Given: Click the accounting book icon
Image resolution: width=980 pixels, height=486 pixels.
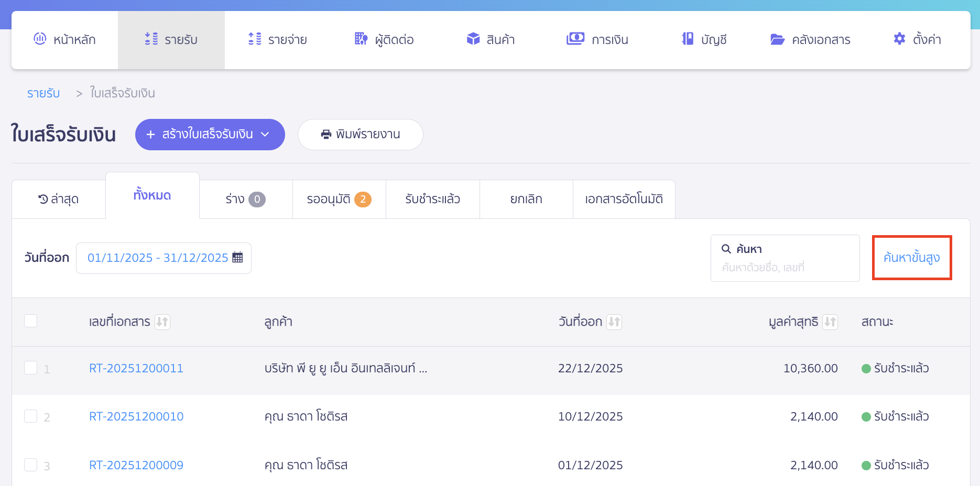Looking at the screenshot, I should coord(687,39).
